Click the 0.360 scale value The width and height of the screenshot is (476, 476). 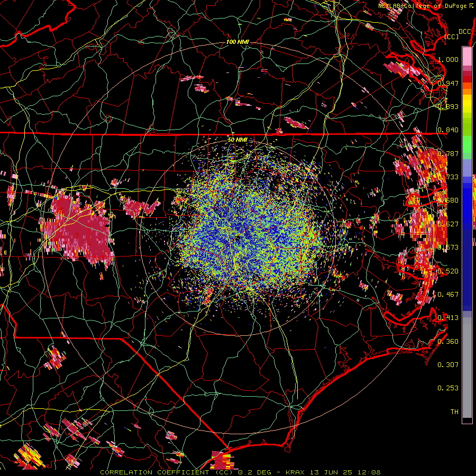click(448, 342)
